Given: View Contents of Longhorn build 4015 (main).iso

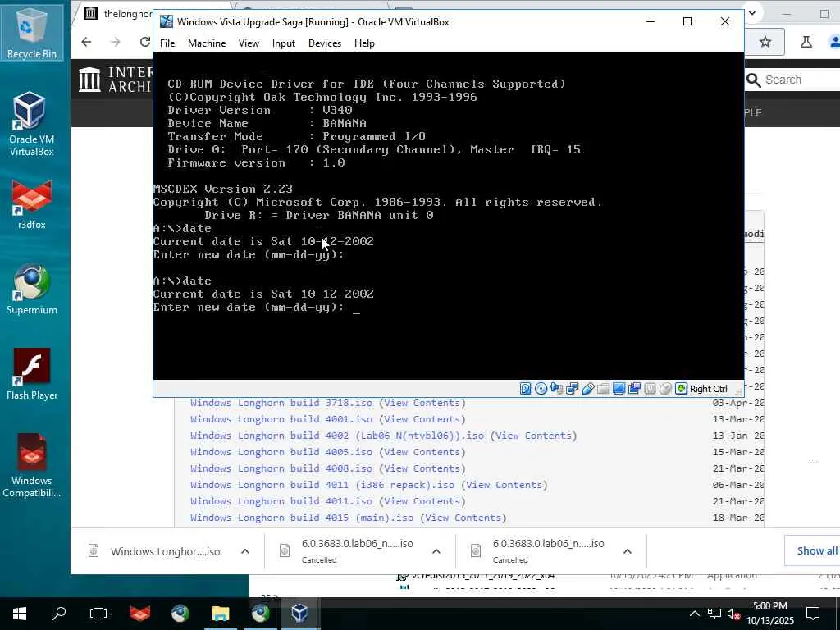Looking at the screenshot, I should point(463,518).
